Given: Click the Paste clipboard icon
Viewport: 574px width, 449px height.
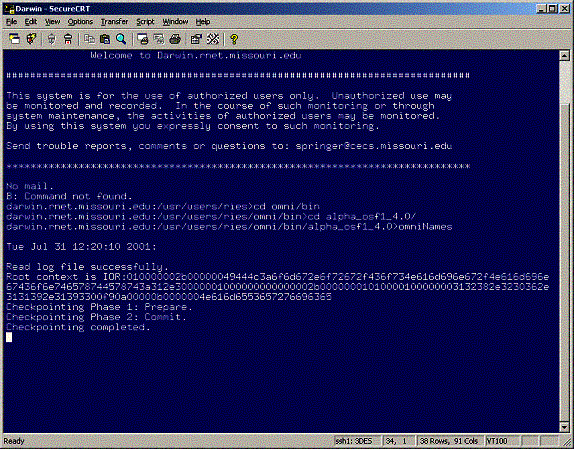Looking at the screenshot, I should (x=105, y=39).
